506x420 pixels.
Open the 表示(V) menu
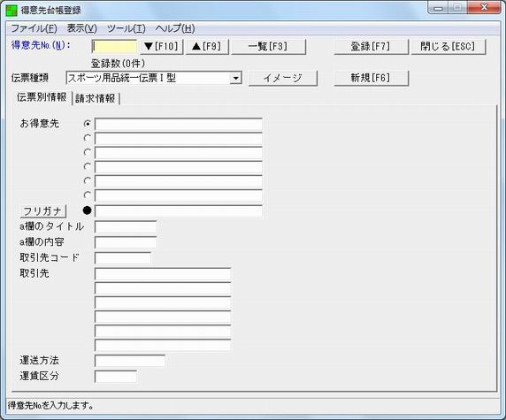82,28
